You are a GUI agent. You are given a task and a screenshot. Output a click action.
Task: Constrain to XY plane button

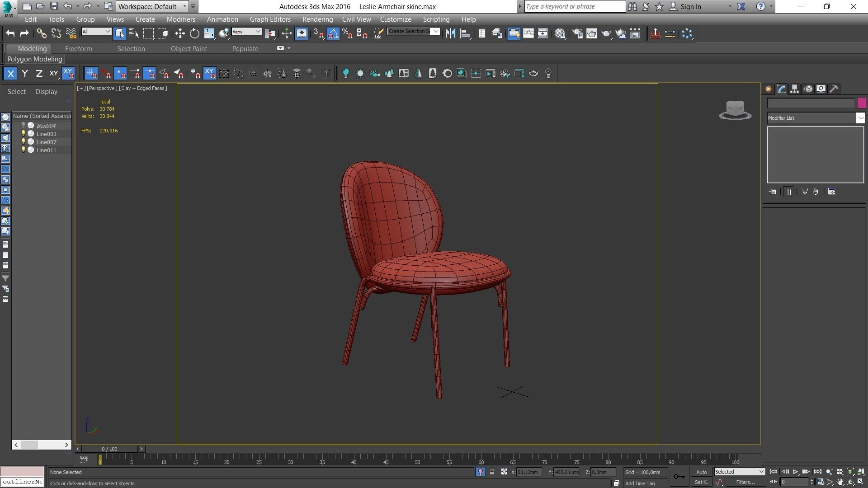pyautogui.click(x=54, y=73)
